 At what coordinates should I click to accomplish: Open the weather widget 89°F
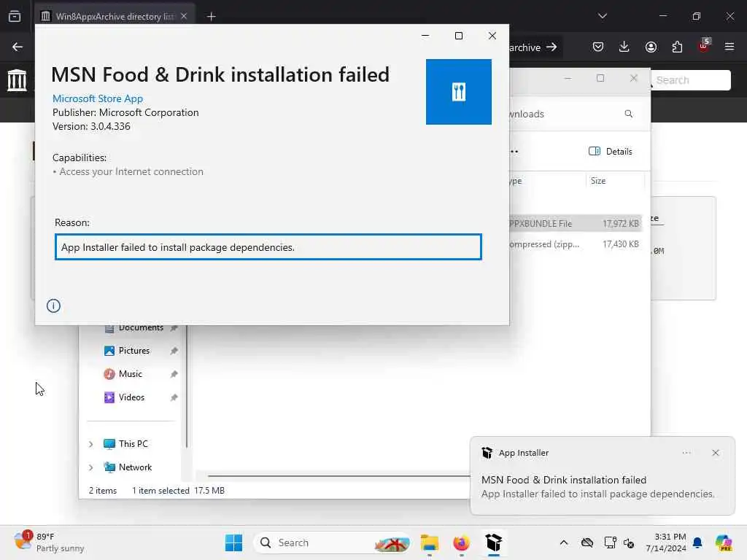pyautogui.click(x=49, y=542)
